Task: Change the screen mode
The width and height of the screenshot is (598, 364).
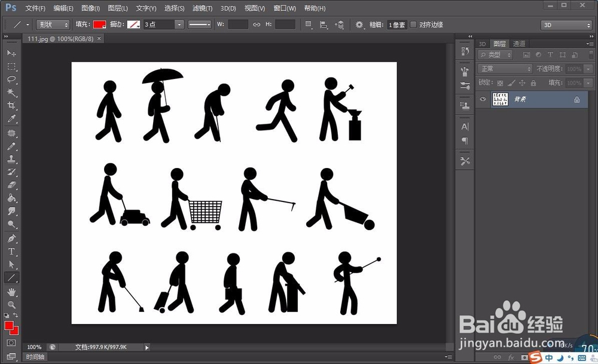Action: [11, 356]
